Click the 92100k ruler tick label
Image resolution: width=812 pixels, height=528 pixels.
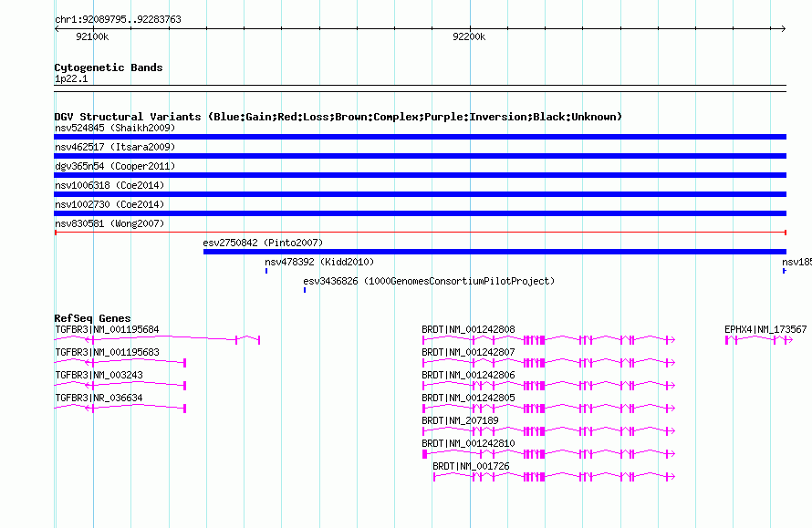(x=92, y=36)
